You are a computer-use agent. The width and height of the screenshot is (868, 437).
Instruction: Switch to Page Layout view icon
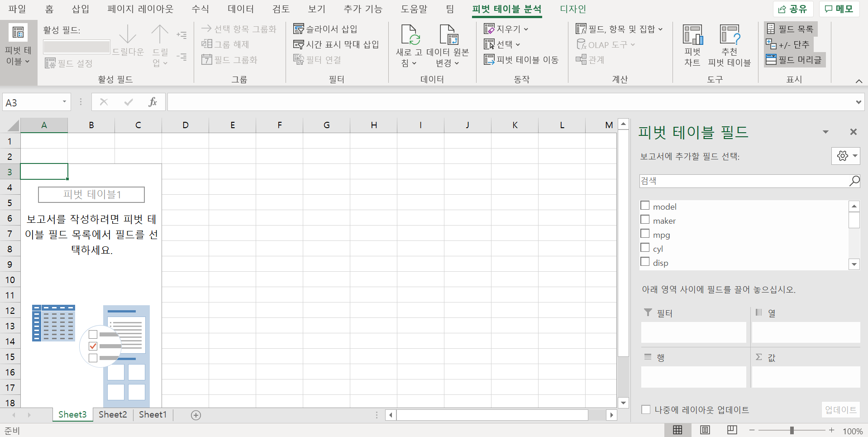coord(705,430)
